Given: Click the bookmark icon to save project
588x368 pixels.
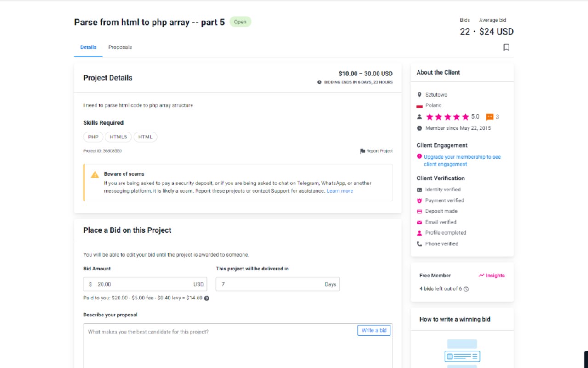Looking at the screenshot, I should click(x=506, y=47).
